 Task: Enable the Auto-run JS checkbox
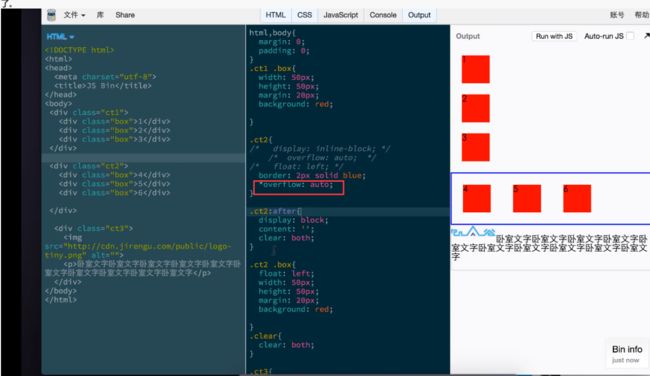click(630, 36)
